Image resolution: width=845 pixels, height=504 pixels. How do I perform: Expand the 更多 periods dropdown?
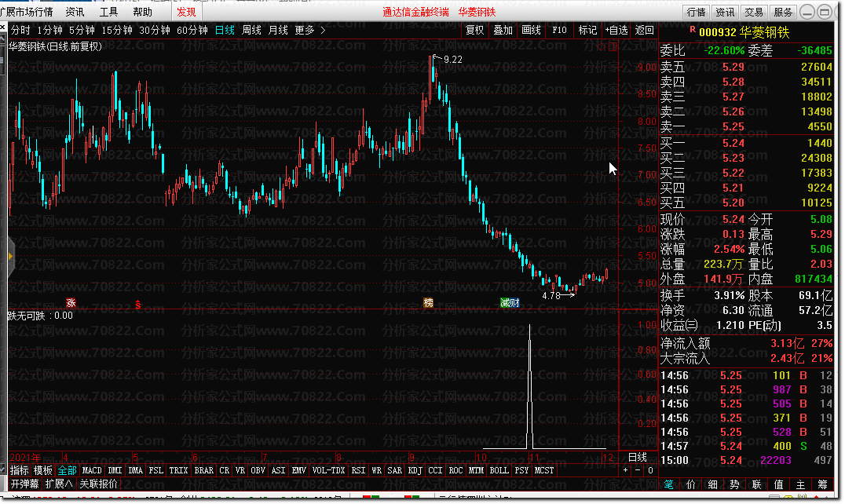point(310,30)
